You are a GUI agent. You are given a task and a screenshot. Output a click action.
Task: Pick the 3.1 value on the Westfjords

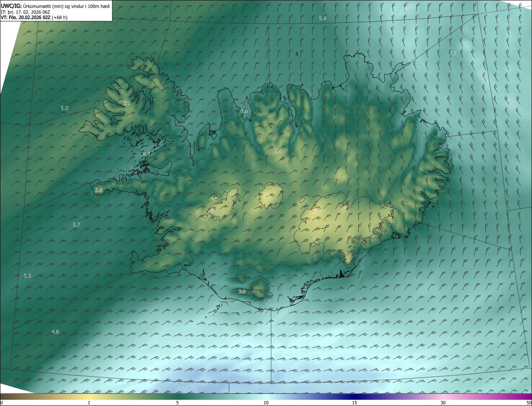click(127, 103)
